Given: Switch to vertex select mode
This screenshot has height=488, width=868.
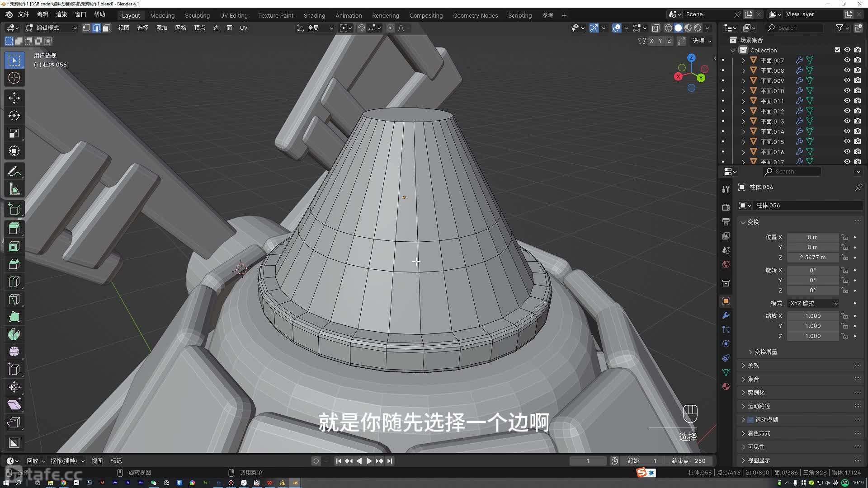Looking at the screenshot, I should [86, 28].
